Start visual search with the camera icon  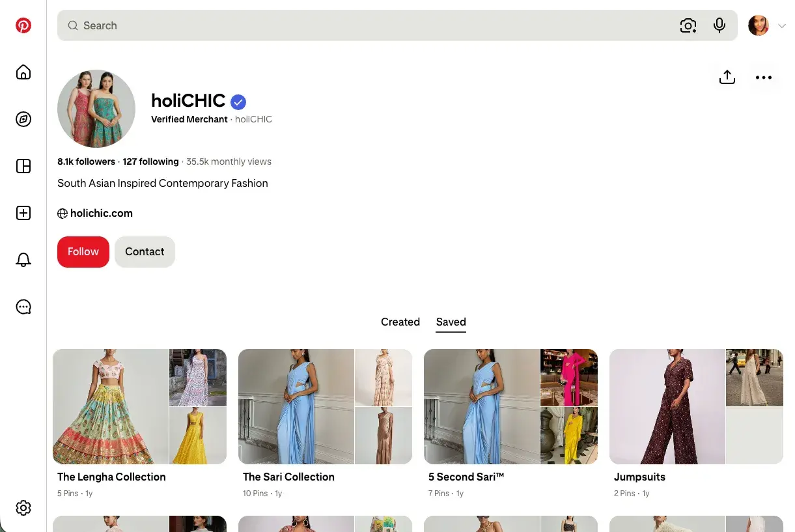click(688, 25)
